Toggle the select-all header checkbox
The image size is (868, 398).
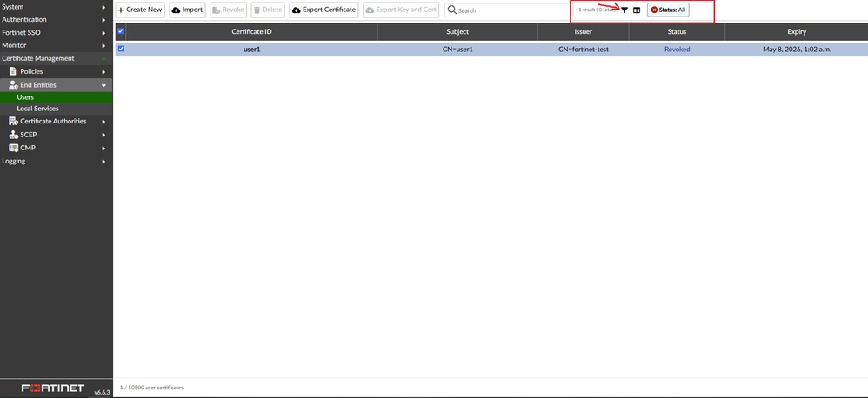point(121,31)
